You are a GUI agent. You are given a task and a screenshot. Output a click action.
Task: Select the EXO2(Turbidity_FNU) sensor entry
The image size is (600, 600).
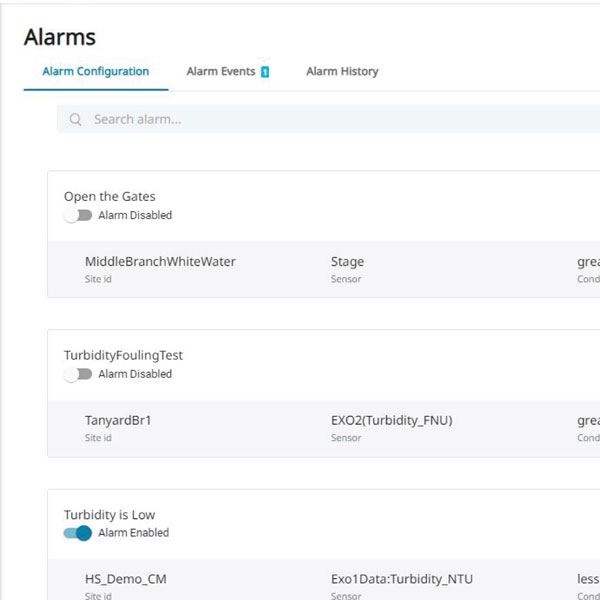pos(391,421)
